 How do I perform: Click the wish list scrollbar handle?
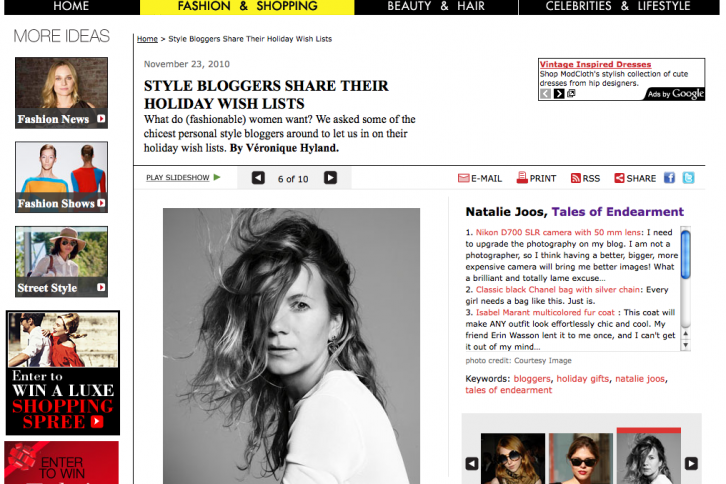point(686,254)
